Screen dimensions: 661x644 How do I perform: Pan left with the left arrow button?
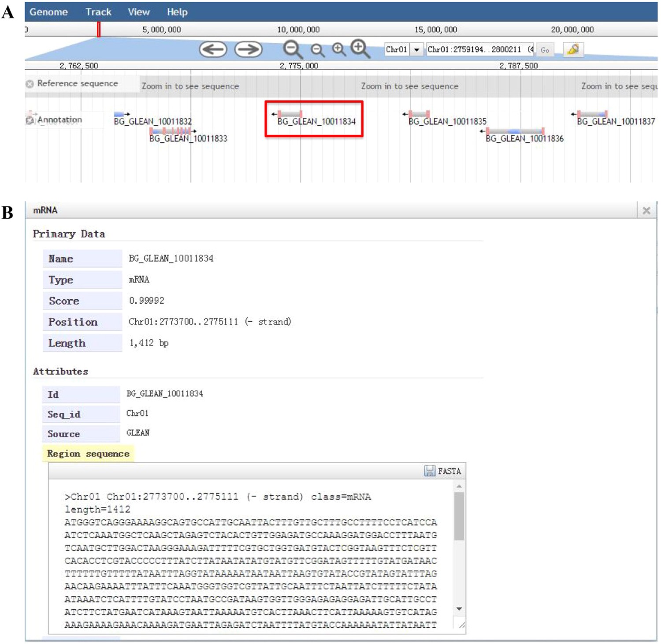pos(213,49)
